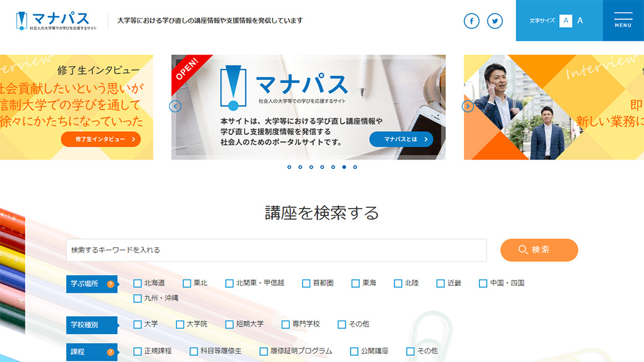Click the orange 検索 button
The image size is (644, 362).
point(539,250)
